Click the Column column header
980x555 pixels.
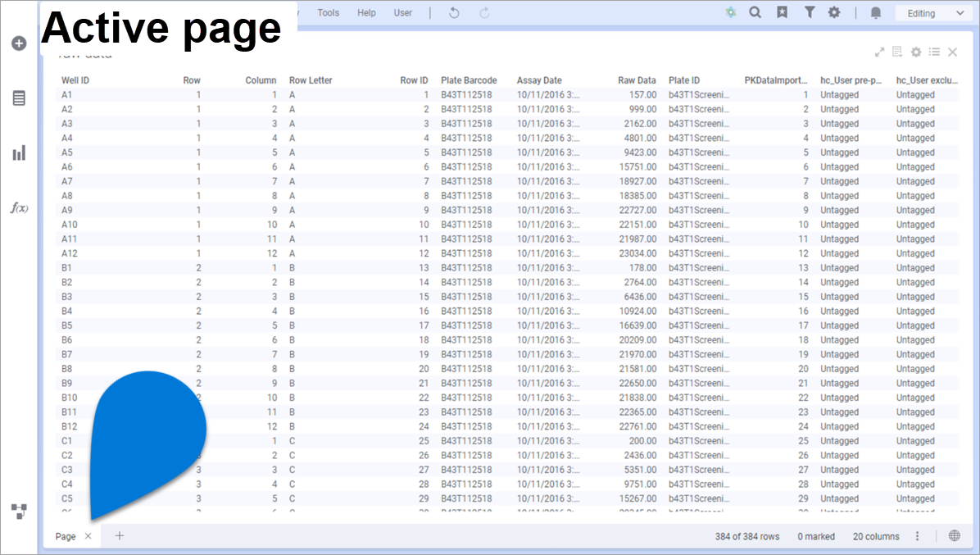(261, 80)
